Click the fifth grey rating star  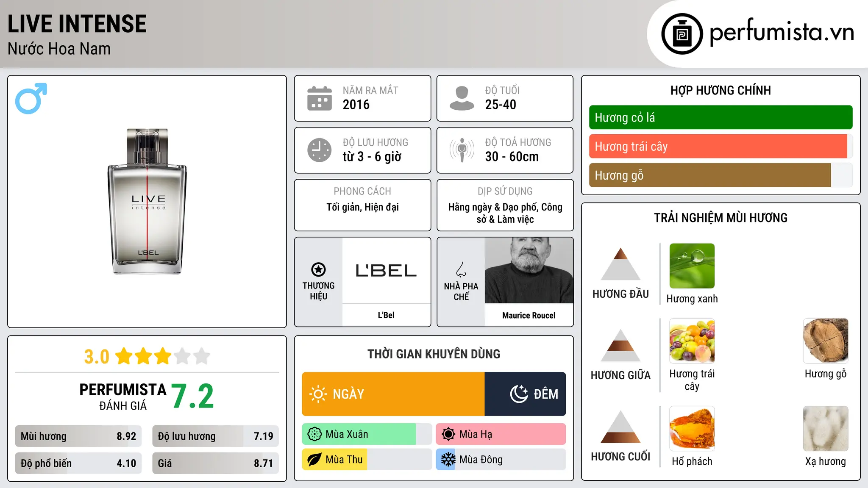pyautogui.click(x=202, y=356)
